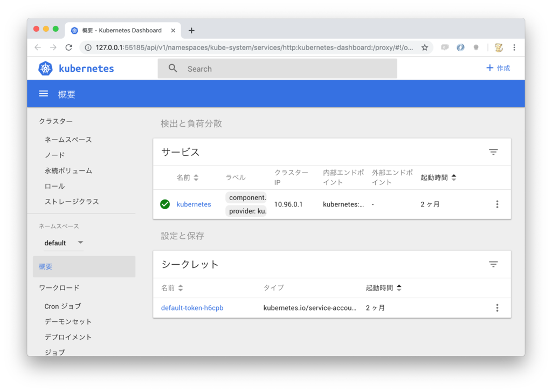Image resolution: width=552 pixels, height=392 pixels.
Task: Reload the page in browser
Action: (x=69, y=47)
